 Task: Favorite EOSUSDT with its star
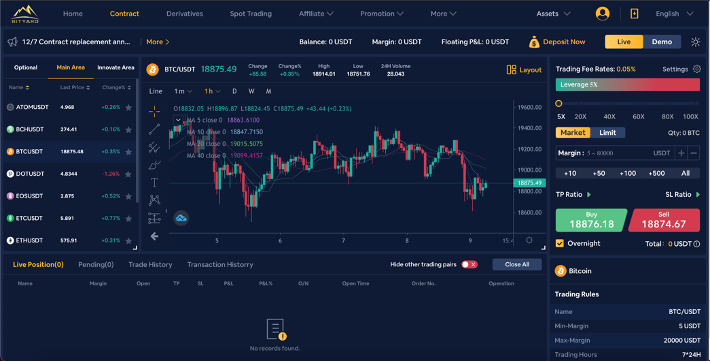[x=129, y=196]
